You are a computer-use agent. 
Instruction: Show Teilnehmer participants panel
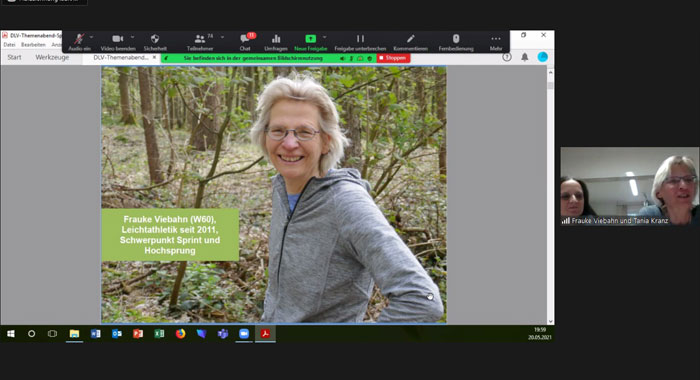pyautogui.click(x=200, y=42)
